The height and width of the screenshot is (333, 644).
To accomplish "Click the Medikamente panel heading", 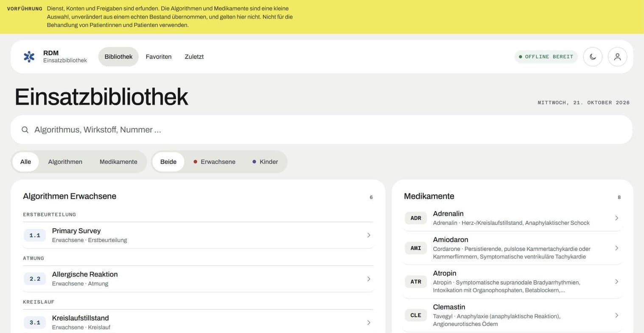I will click(429, 196).
